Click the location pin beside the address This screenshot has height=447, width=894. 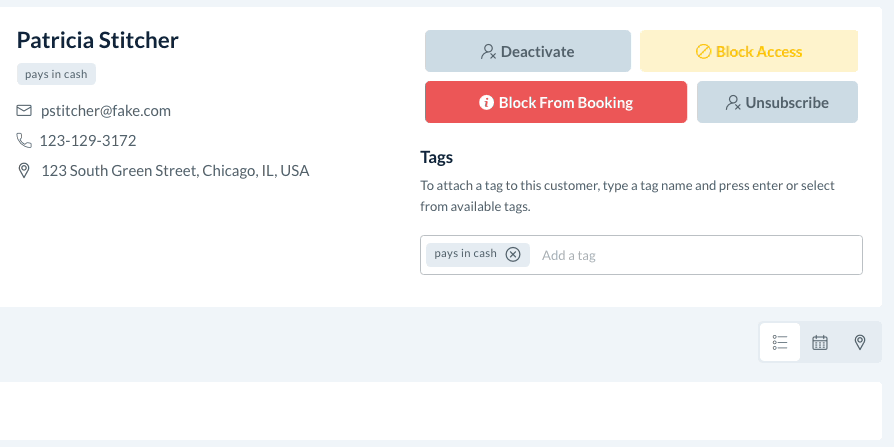pyautogui.click(x=25, y=171)
